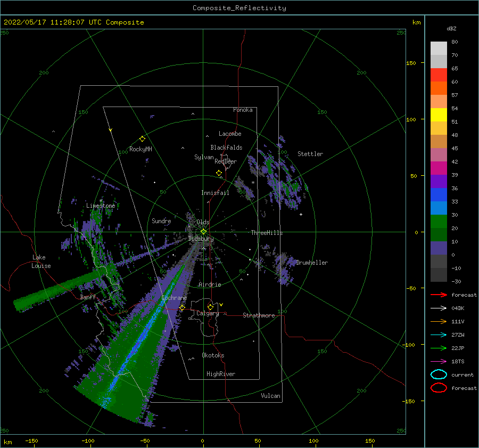The height and width of the screenshot is (448, 479).
Task: Click the Drumheller label on map
Action: coord(312,263)
